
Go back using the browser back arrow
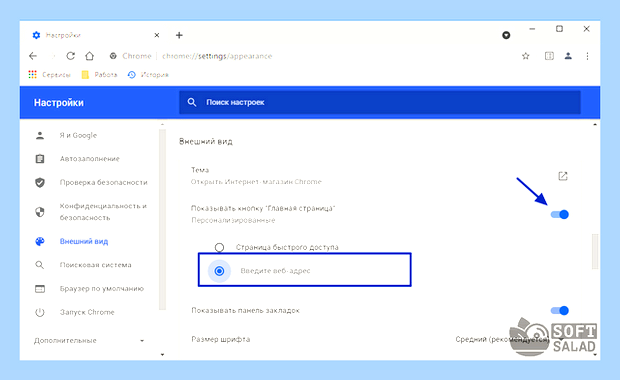[33, 56]
